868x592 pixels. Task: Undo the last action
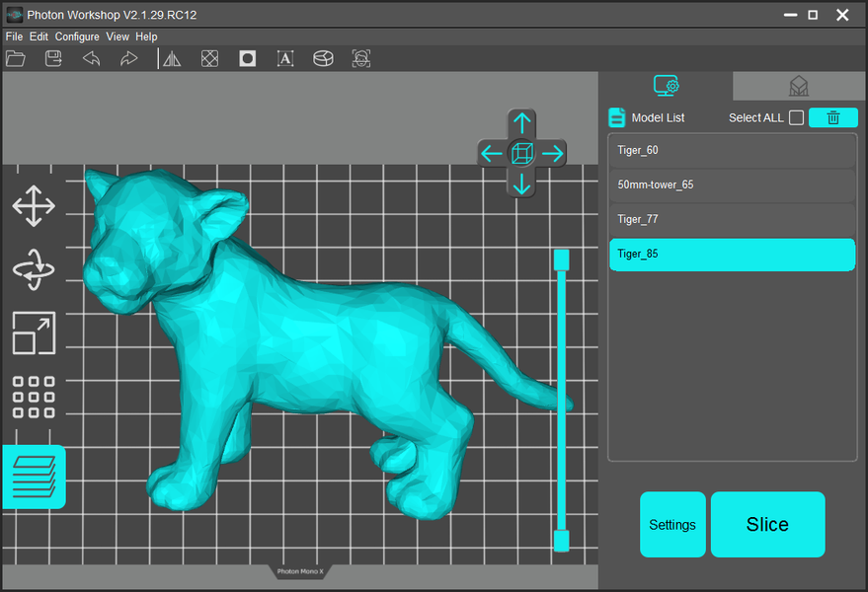tap(91, 59)
